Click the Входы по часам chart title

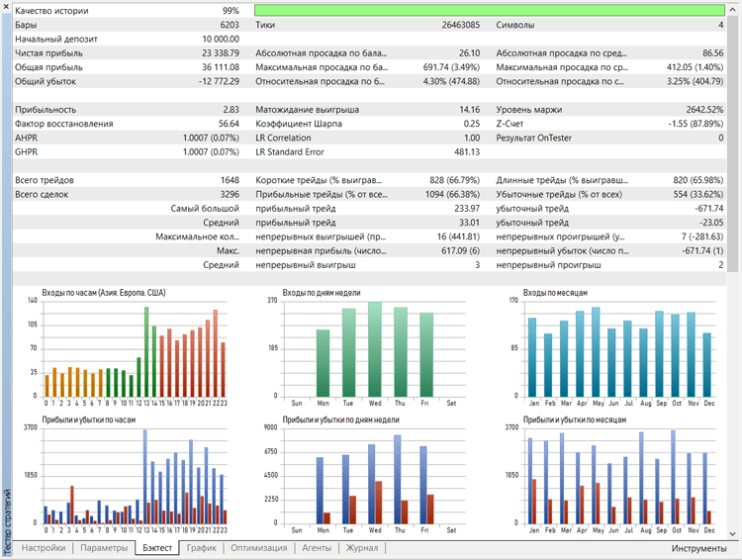coord(104,293)
